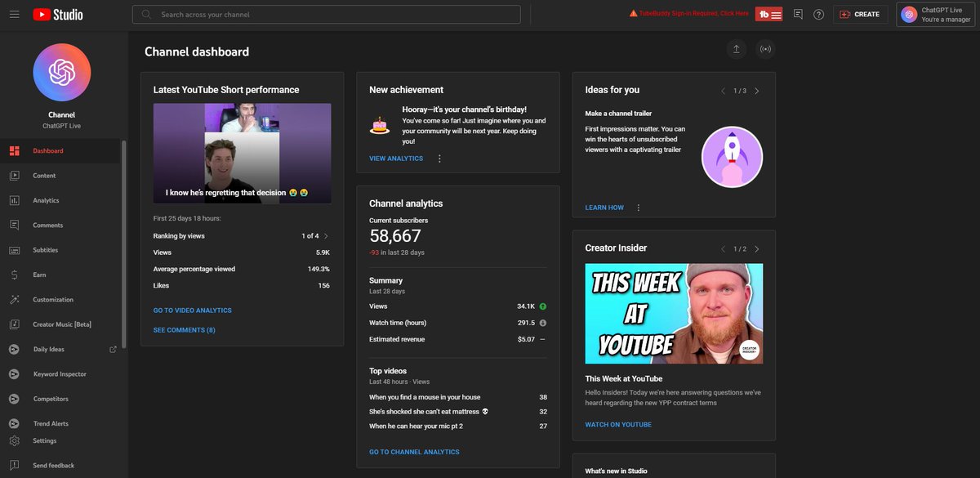Click the rocket illustration in Ideas for you
This screenshot has height=478, width=980.
click(732, 157)
